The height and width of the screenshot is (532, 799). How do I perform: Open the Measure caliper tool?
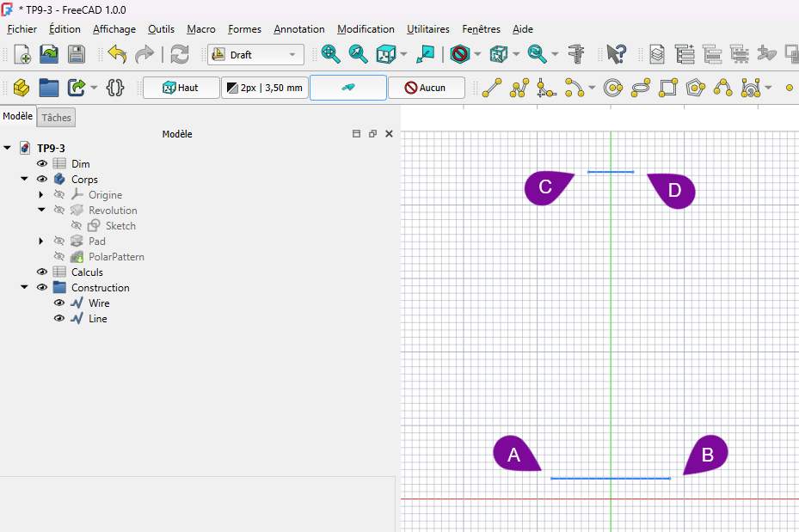pos(577,54)
